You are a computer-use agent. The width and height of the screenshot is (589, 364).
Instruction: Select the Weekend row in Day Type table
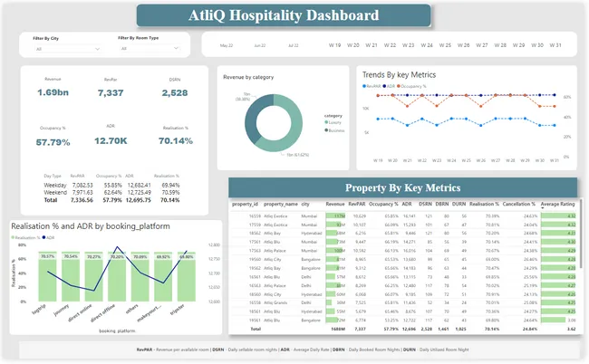[x=111, y=193]
